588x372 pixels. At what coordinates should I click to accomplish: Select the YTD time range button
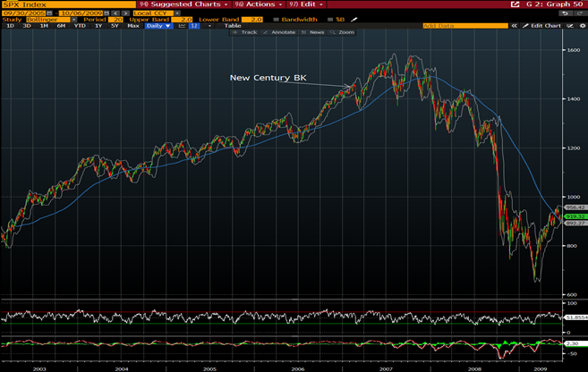pyautogui.click(x=78, y=26)
